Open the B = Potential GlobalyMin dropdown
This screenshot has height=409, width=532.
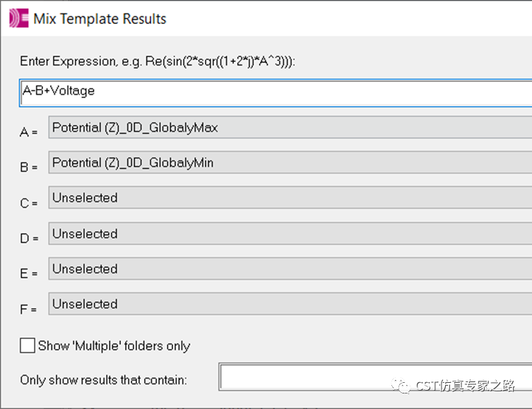click(x=290, y=162)
